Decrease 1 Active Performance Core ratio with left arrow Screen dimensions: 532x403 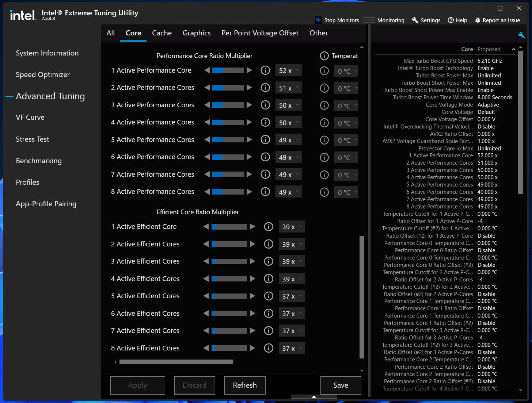[207, 70]
